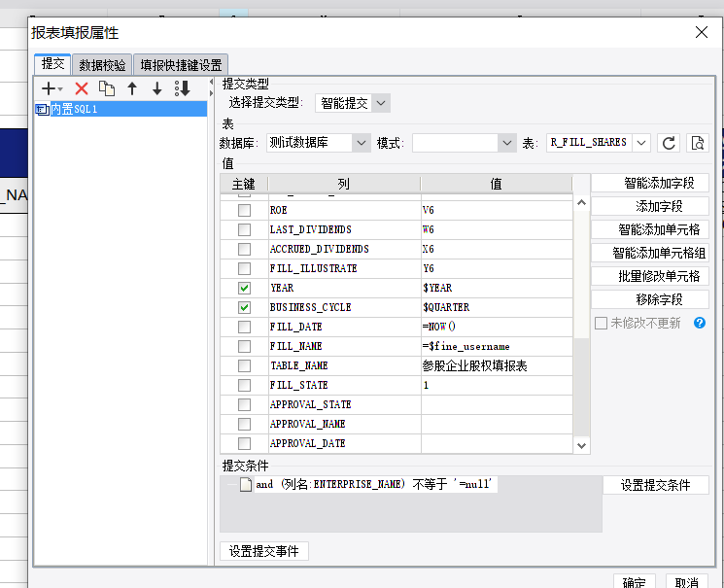Click the 主键 column header
The height and width of the screenshot is (588, 724).
click(x=244, y=184)
